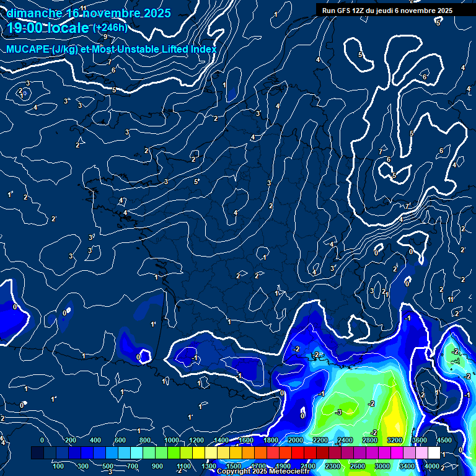Click the "1800" legend value

tap(271, 440)
